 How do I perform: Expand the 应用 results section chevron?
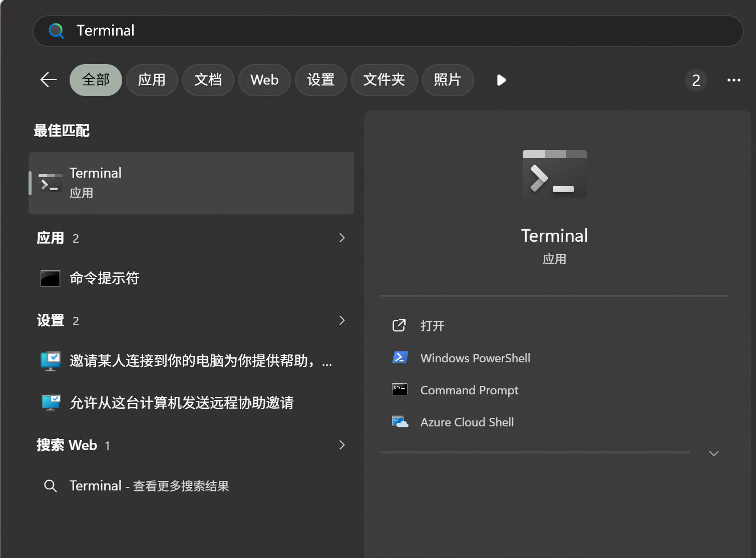342,238
